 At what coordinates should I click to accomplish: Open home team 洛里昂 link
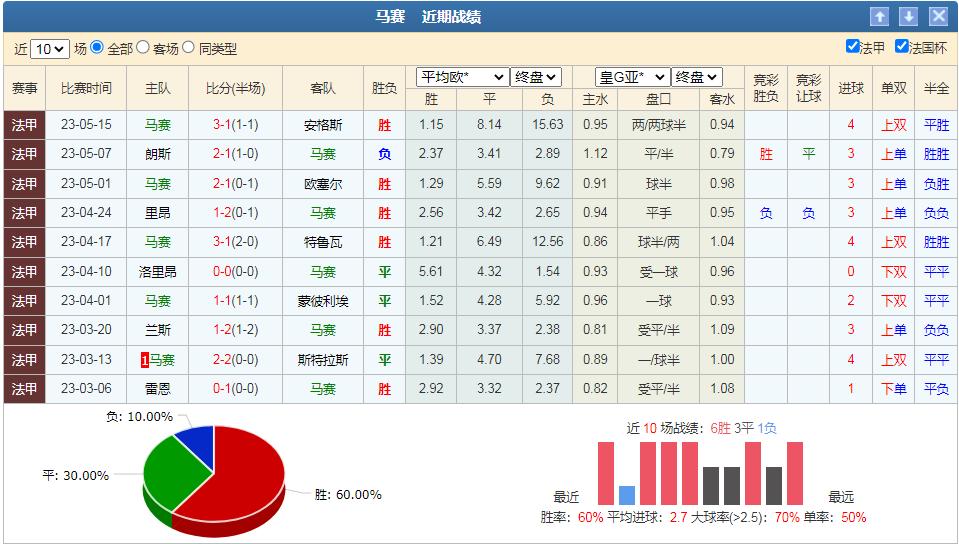(x=158, y=272)
